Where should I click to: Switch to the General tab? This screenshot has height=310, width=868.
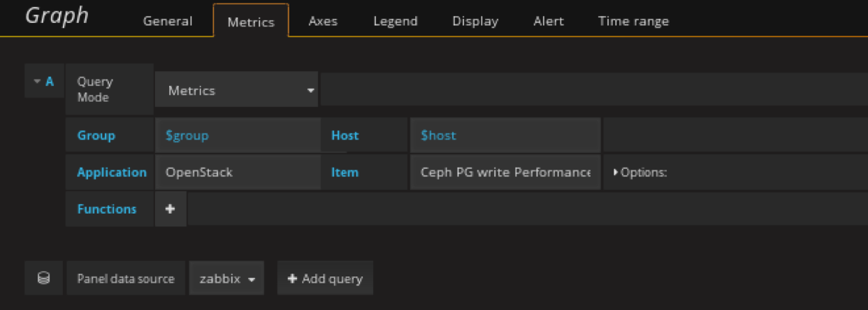pos(168,21)
